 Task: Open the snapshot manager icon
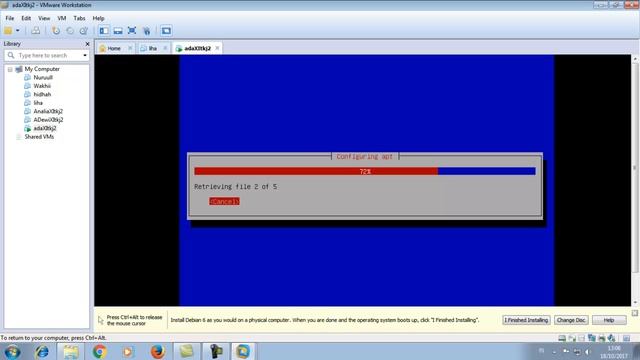[x=84, y=31]
